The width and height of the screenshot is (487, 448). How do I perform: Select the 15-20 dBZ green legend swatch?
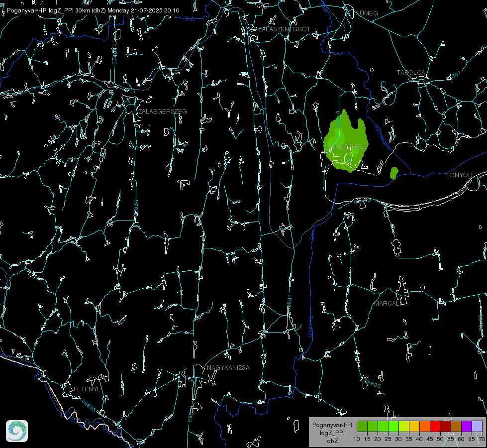tap(373, 426)
